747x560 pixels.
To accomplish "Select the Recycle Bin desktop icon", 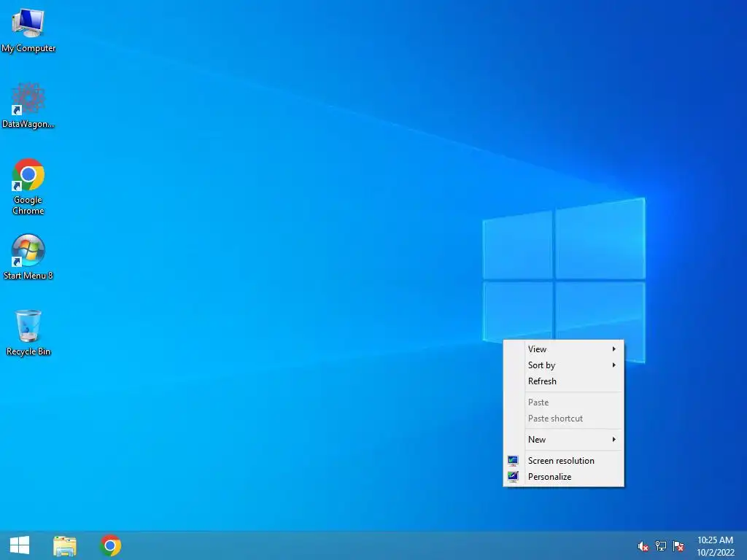I will pos(28,332).
